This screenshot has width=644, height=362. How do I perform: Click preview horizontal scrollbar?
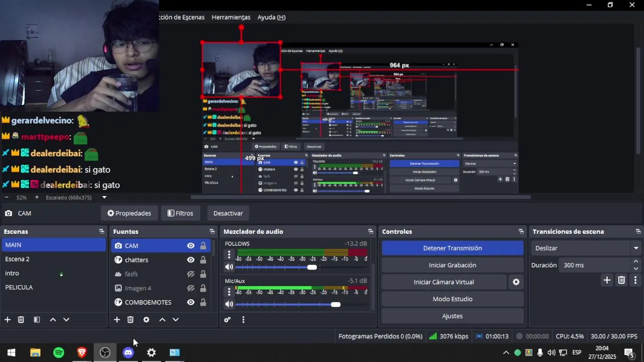pyautogui.click(x=360, y=197)
